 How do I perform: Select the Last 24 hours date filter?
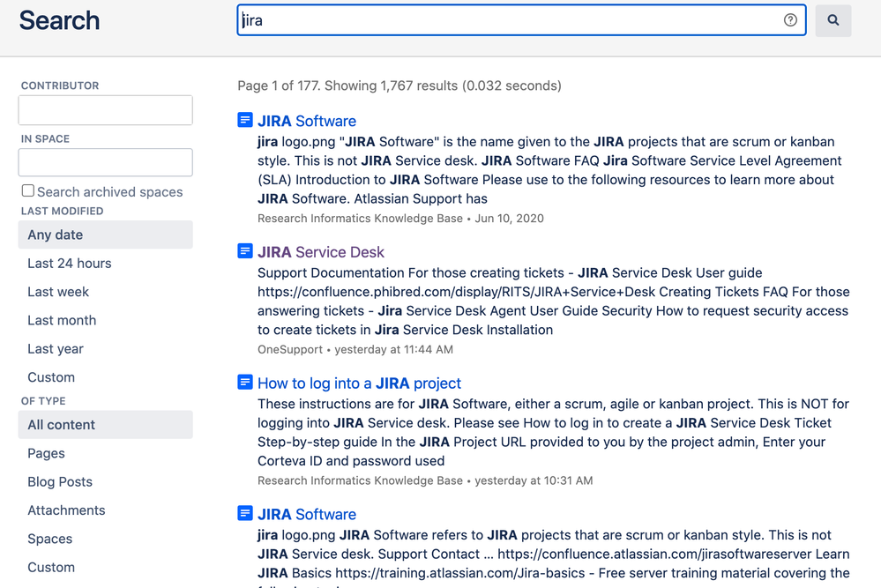[x=69, y=263]
